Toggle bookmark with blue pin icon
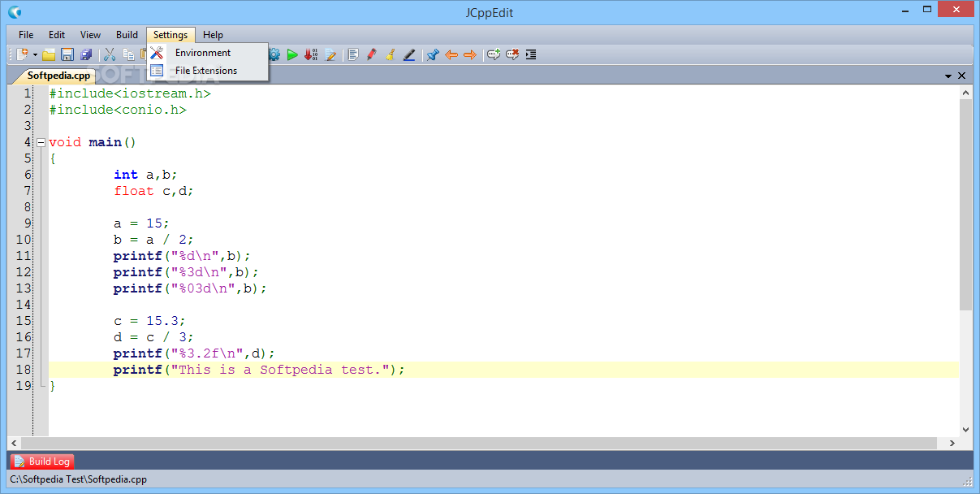This screenshot has height=494, width=980. click(433, 54)
